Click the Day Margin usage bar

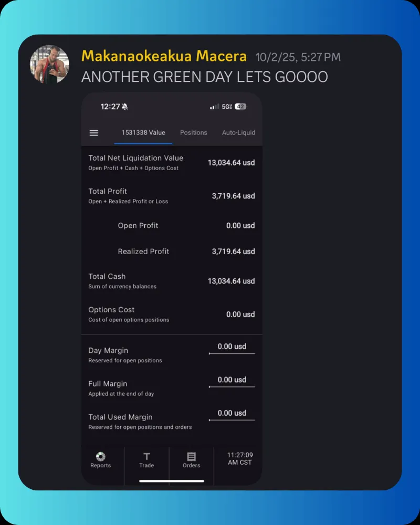tap(232, 353)
